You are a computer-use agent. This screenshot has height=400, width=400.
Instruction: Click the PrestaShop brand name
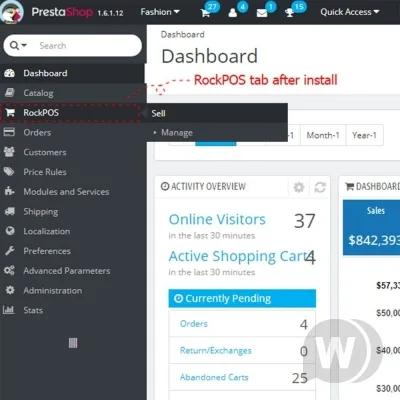62,12
